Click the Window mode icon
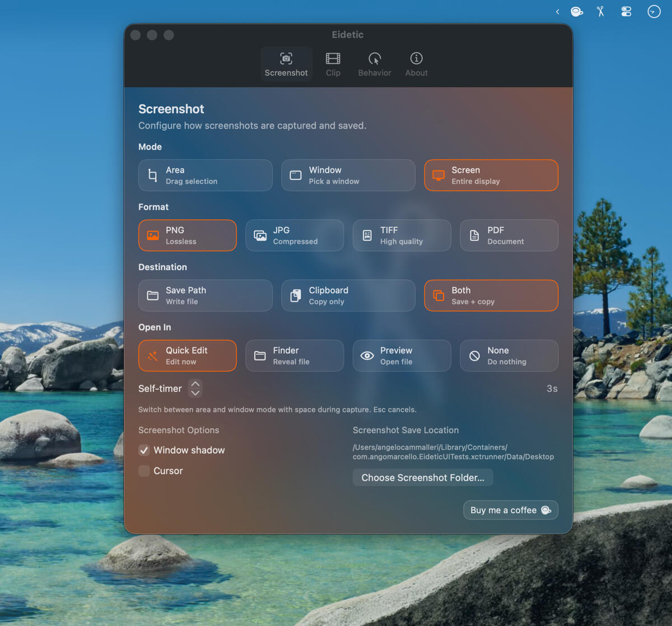Image resolution: width=672 pixels, height=626 pixels. click(x=296, y=175)
